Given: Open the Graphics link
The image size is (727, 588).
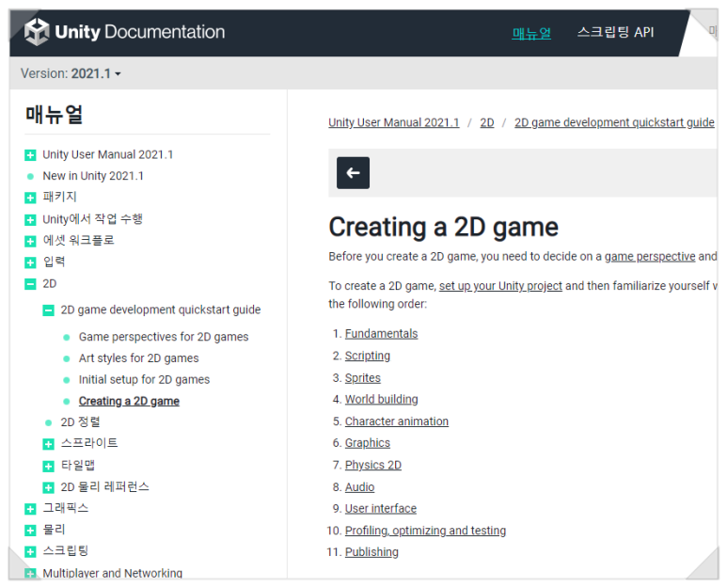Looking at the screenshot, I should point(368,443).
